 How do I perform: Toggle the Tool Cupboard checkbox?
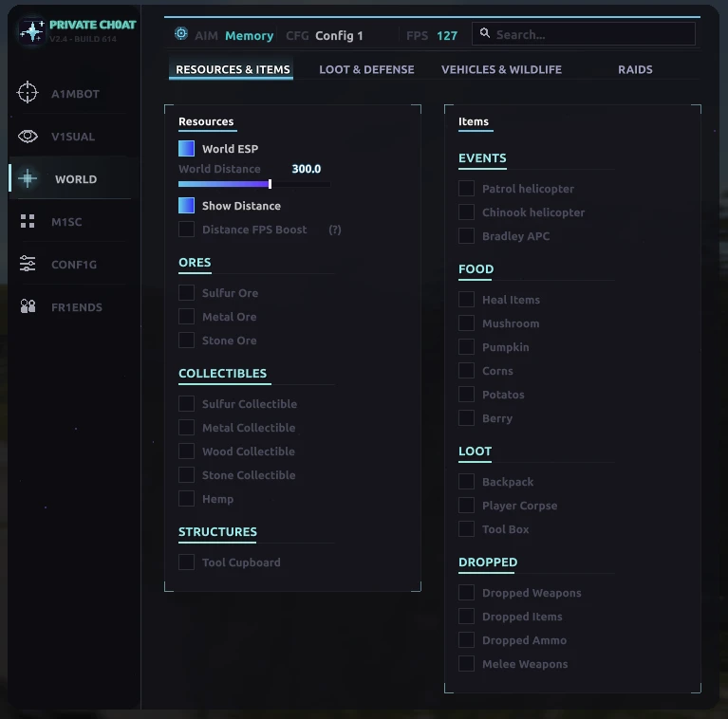coord(187,562)
